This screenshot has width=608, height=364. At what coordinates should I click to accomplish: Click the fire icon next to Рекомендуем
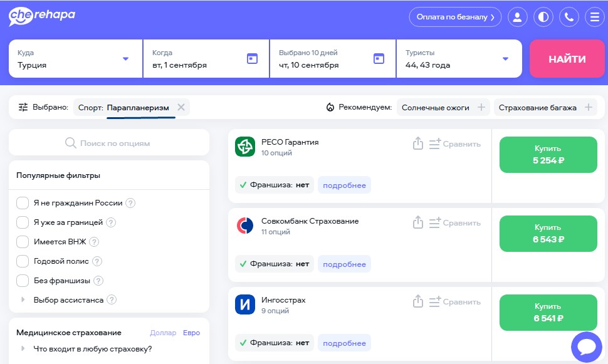(330, 107)
